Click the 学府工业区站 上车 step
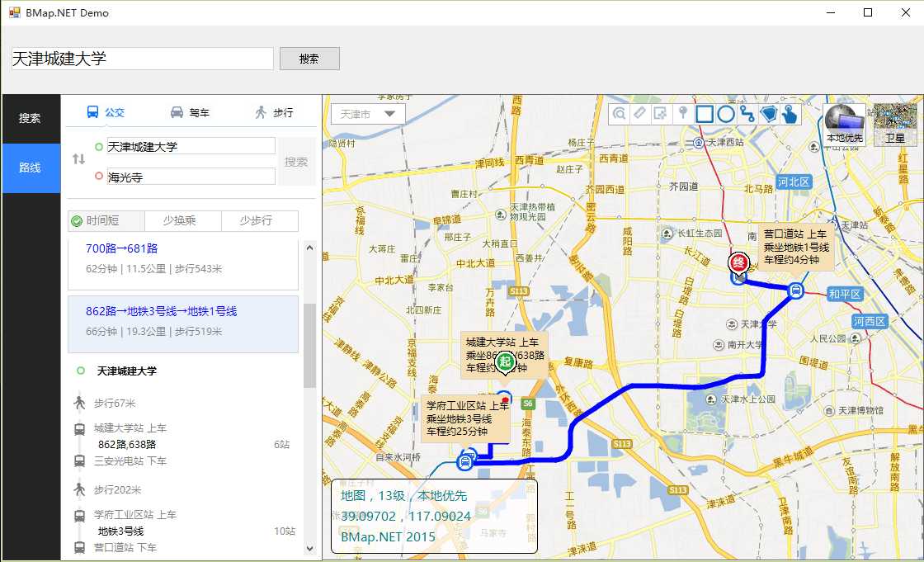This screenshot has height=562, width=924. (135, 515)
